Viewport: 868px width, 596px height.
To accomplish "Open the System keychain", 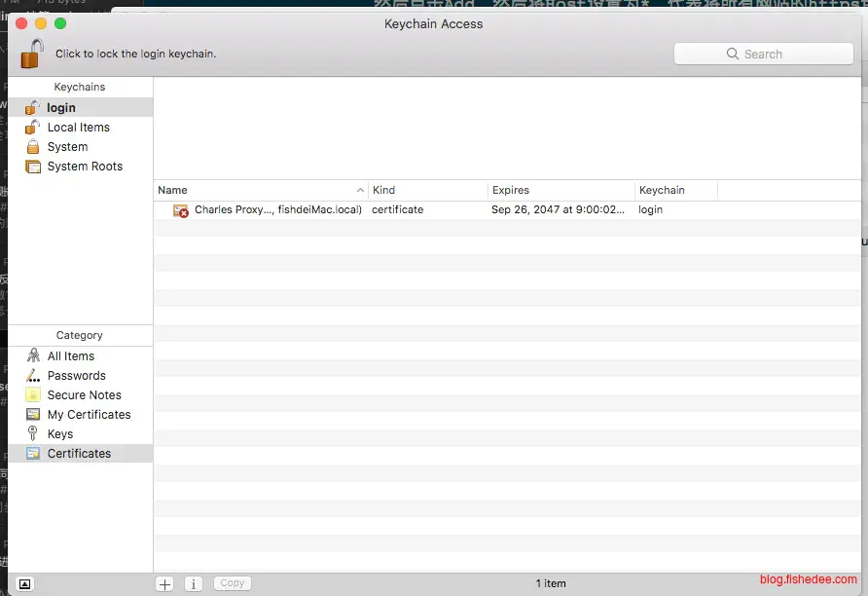I will tap(67, 147).
